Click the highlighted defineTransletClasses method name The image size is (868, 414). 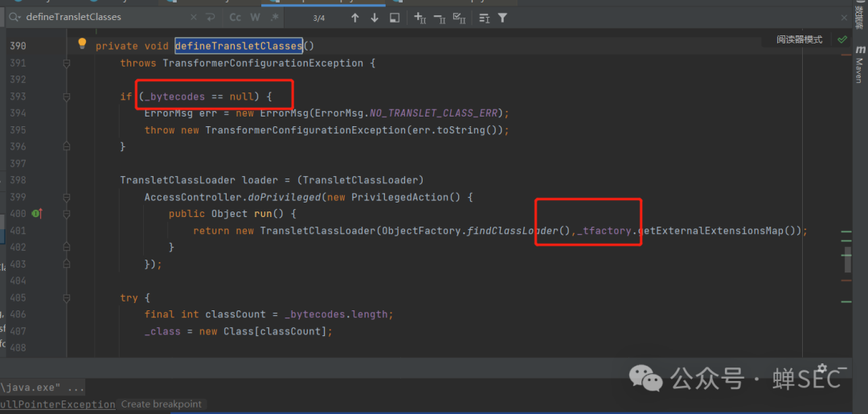239,46
